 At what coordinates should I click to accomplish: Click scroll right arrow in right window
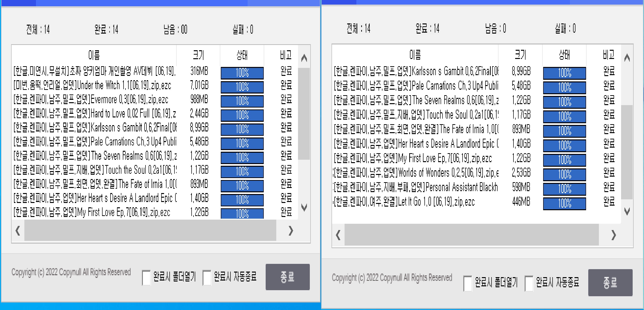(613, 235)
